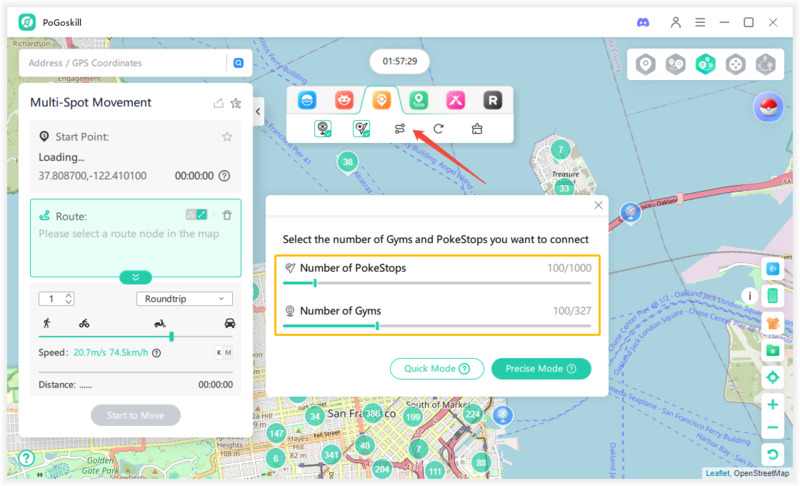Viewport: 800px width, 486px height.
Task: Collapse the side panel with the left arrow
Action: (x=258, y=112)
